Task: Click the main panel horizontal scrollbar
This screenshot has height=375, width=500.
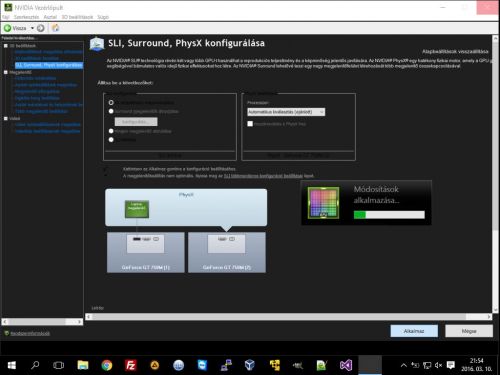Action: (x=289, y=317)
